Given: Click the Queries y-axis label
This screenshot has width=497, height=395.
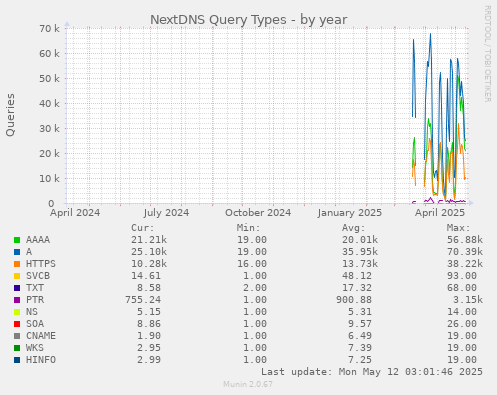Looking at the screenshot, I should point(10,115).
